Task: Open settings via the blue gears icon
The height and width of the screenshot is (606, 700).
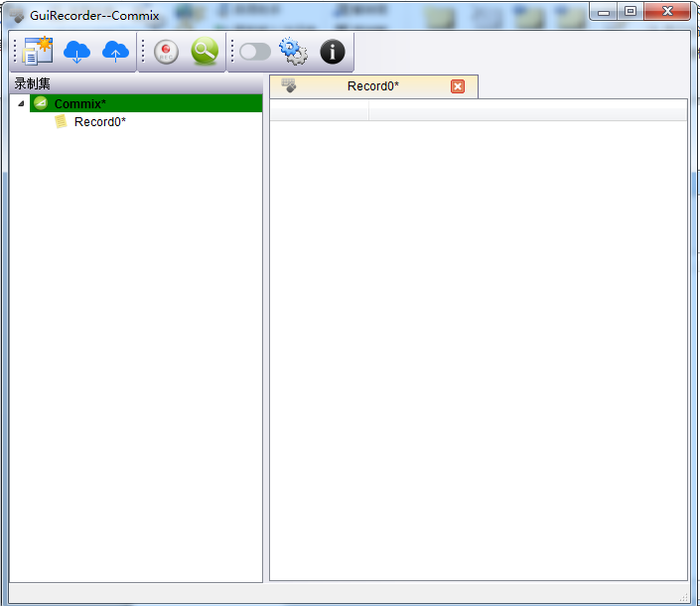Action: point(293,51)
